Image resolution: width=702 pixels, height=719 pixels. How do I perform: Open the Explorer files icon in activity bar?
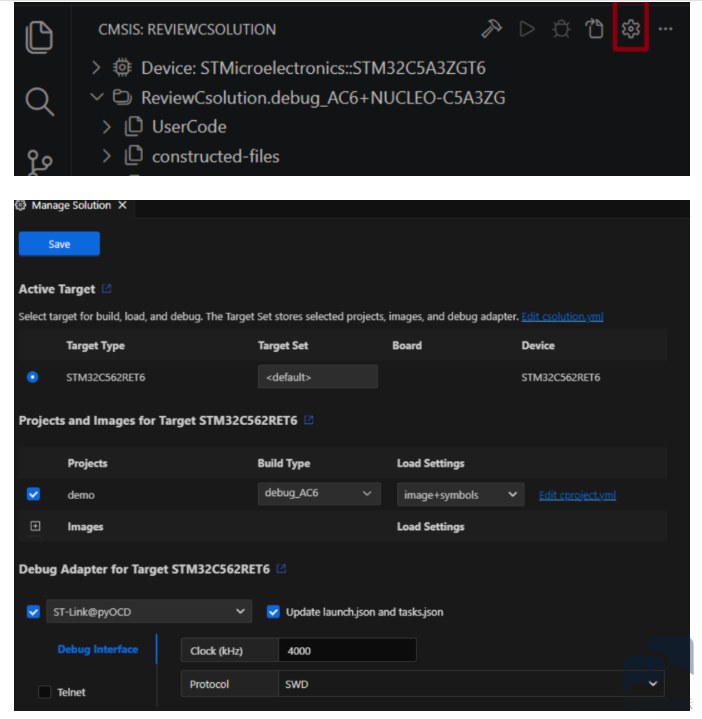tap(39, 37)
